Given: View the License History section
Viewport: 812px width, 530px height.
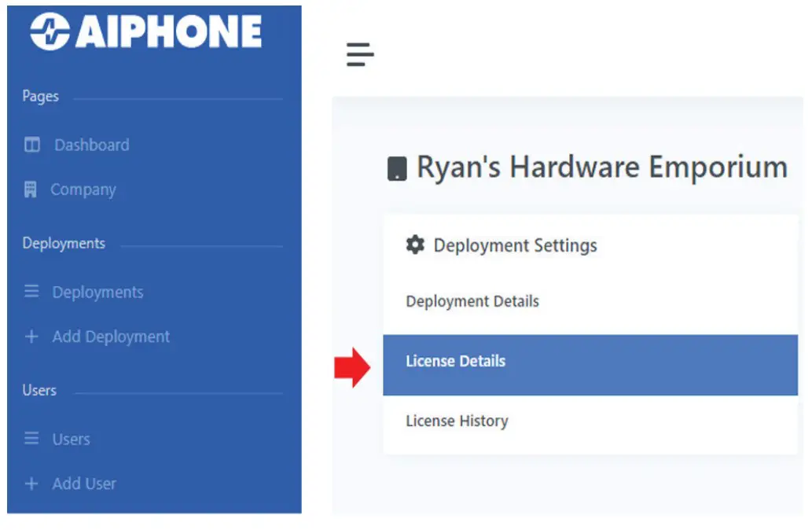Looking at the screenshot, I should click(x=457, y=421).
